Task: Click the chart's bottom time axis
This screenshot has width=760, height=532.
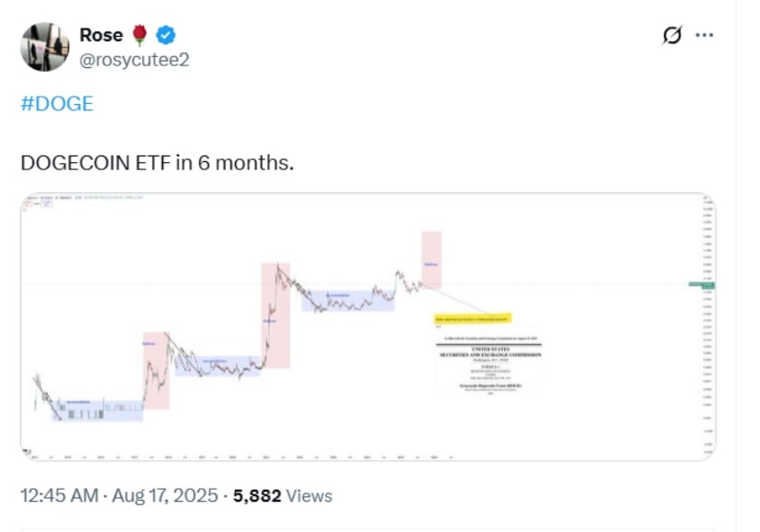Action: pyautogui.click(x=242, y=457)
